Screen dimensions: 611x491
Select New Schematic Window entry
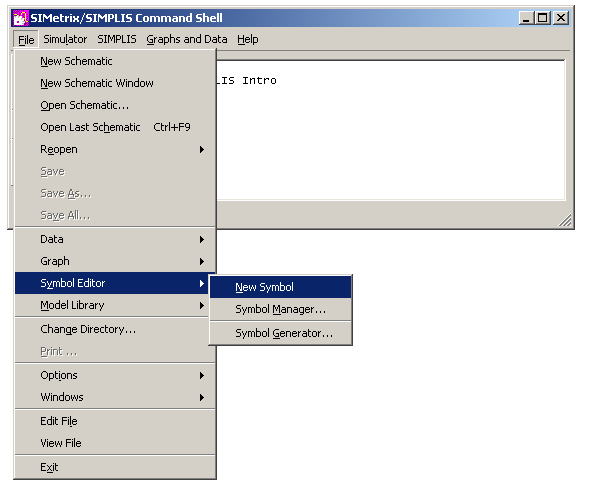point(115,83)
